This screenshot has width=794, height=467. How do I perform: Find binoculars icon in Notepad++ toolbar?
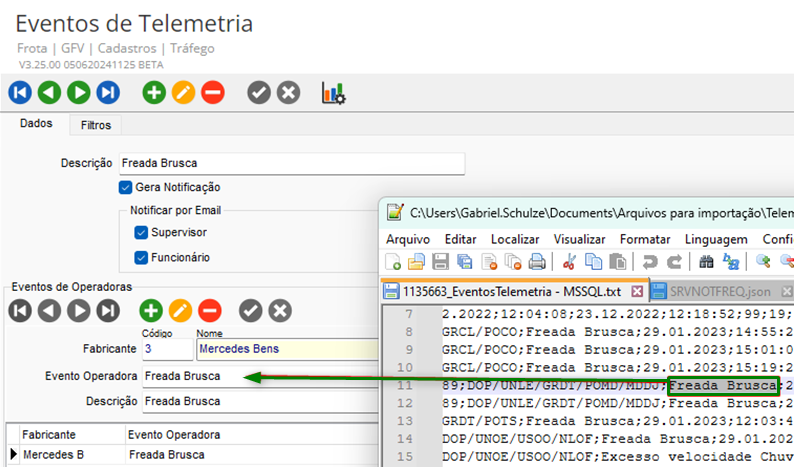point(706,262)
